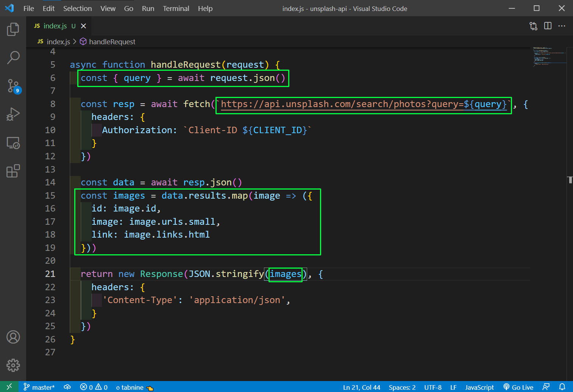Open the Accounts menu icon
This screenshot has height=392, width=573.
coord(13,337)
